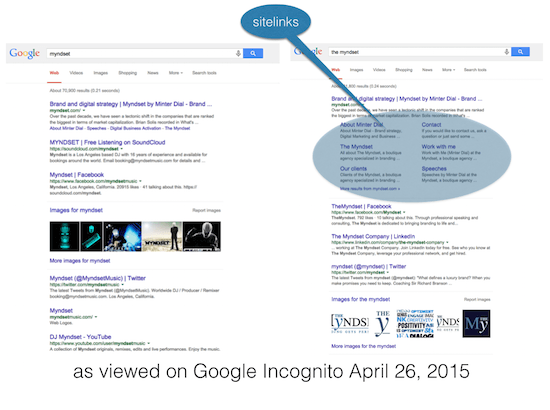This screenshot has width=550, height=410.
Task: Click 'More results from myndset.com' link
Action: point(370,189)
